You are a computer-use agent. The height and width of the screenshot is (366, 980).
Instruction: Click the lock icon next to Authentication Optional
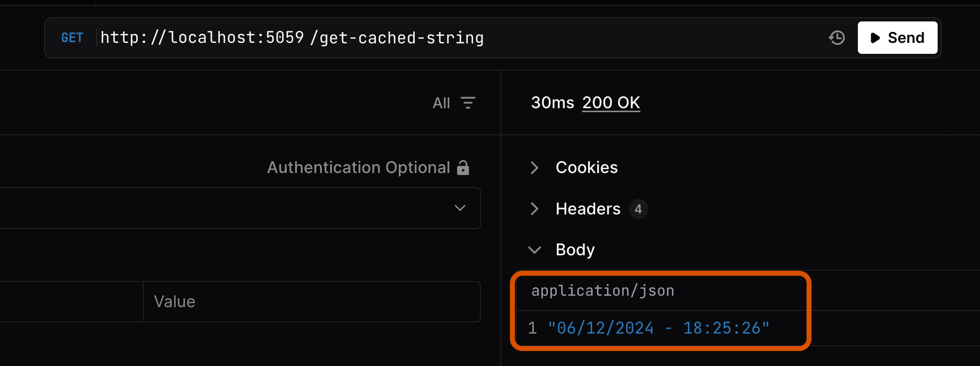pos(463,168)
